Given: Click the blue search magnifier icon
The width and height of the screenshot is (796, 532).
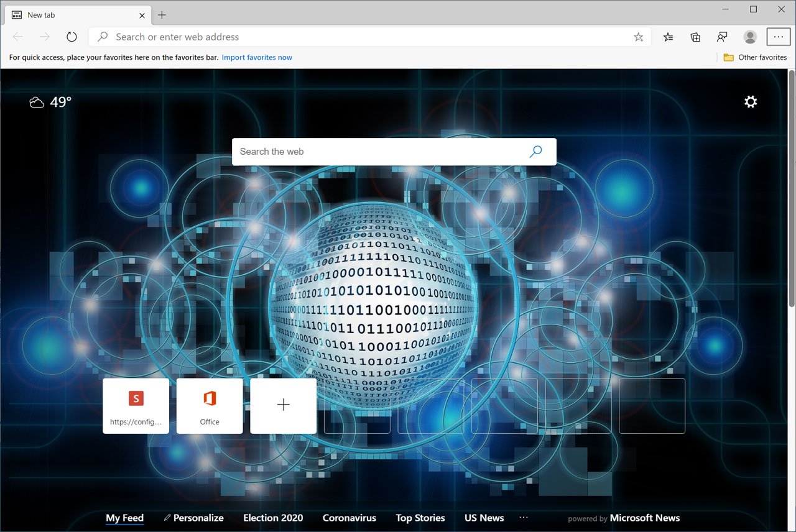Looking at the screenshot, I should pyautogui.click(x=535, y=152).
